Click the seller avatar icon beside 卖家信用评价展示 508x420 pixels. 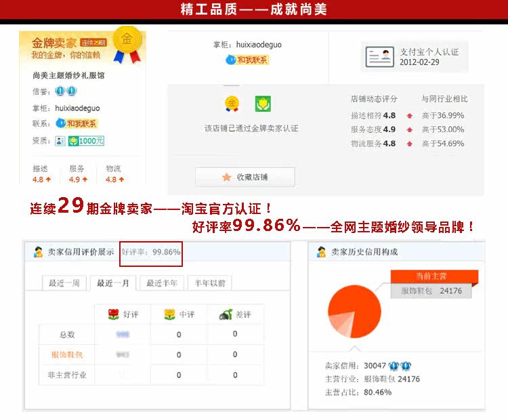coord(38,252)
